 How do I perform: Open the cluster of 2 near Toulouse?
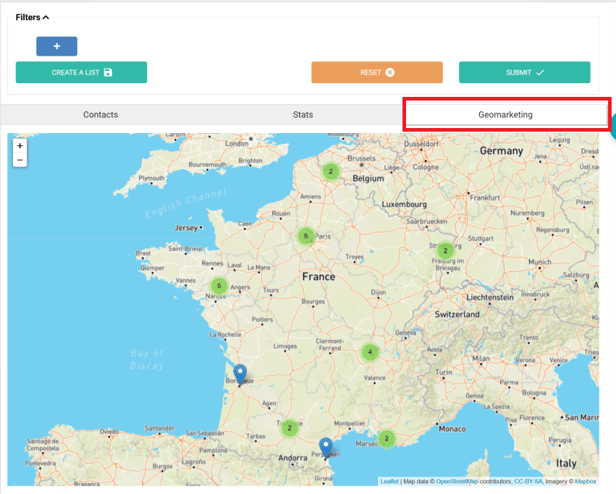(289, 428)
